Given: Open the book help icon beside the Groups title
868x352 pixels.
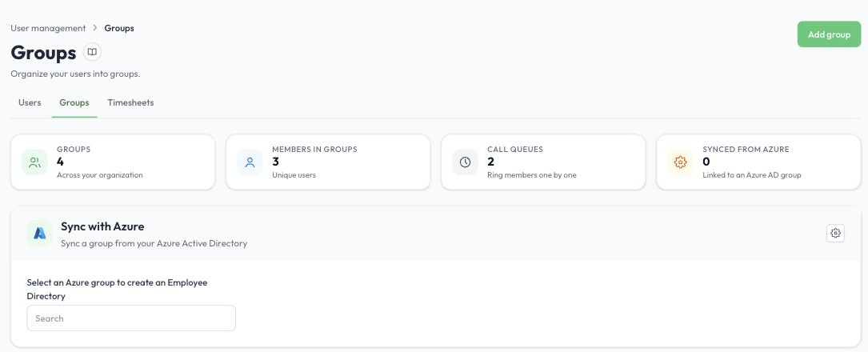Looking at the screenshot, I should [x=92, y=52].
